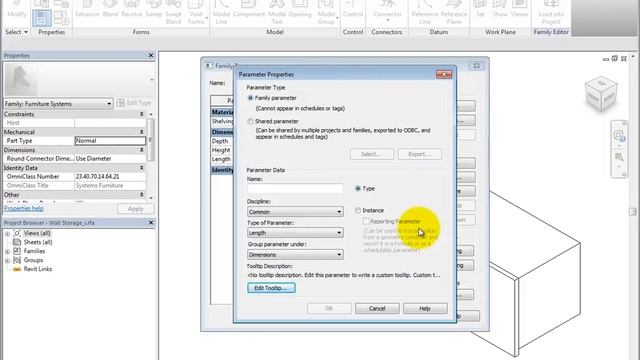The height and width of the screenshot is (360, 640).
Task: Choose the Instance radio option
Action: pos(358,210)
